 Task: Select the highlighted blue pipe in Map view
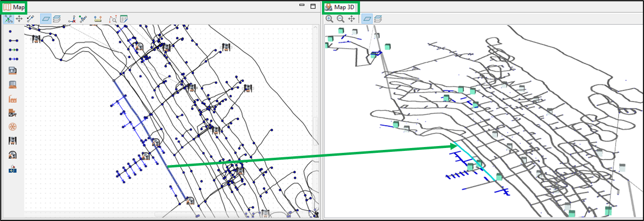[x=150, y=140]
